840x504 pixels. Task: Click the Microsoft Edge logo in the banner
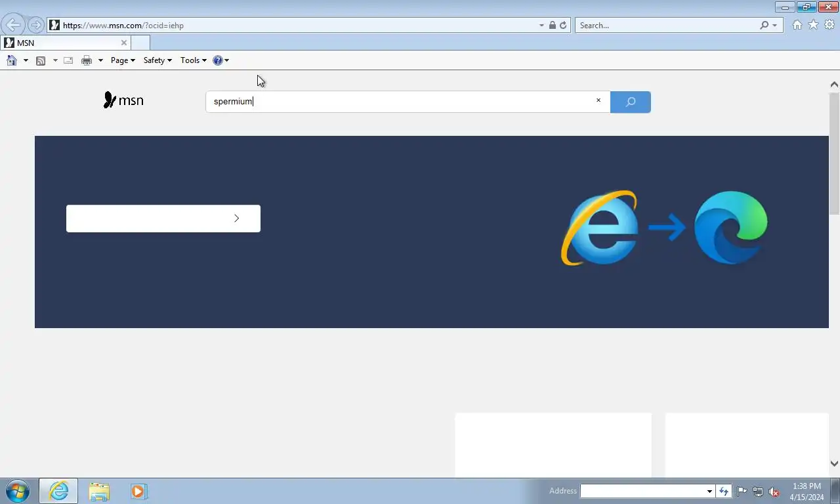[731, 227]
